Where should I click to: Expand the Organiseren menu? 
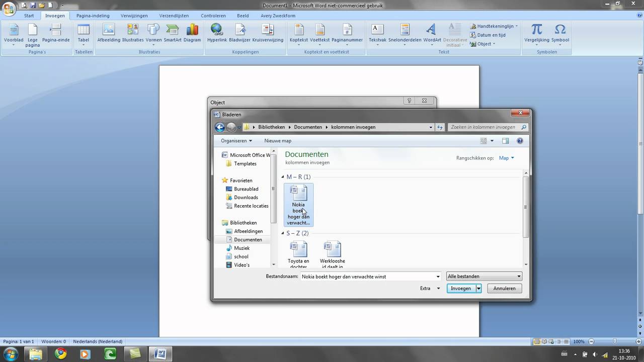point(236,141)
